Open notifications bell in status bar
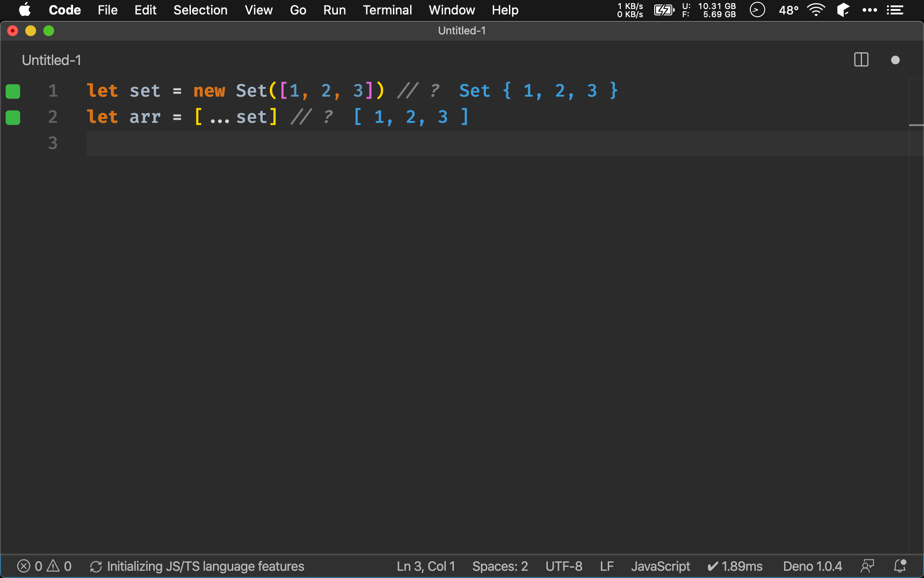 tap(900, 566)
